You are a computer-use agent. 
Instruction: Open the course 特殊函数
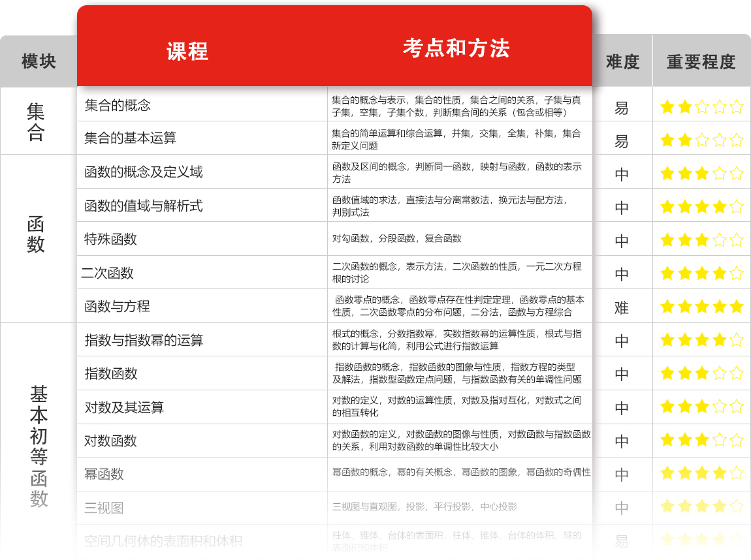(x=110, y=239)
